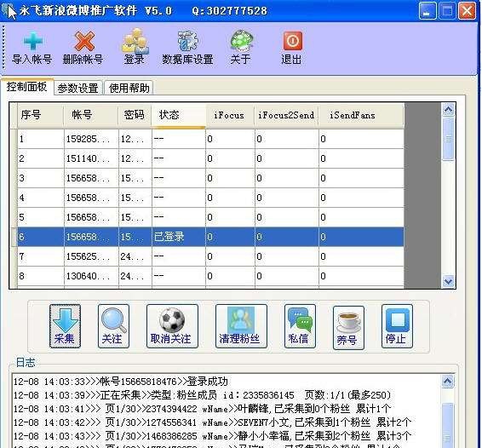Screen dimensions: 482x448
Task: Click the 清理粉丝 clean fans button
Action: 241,326
